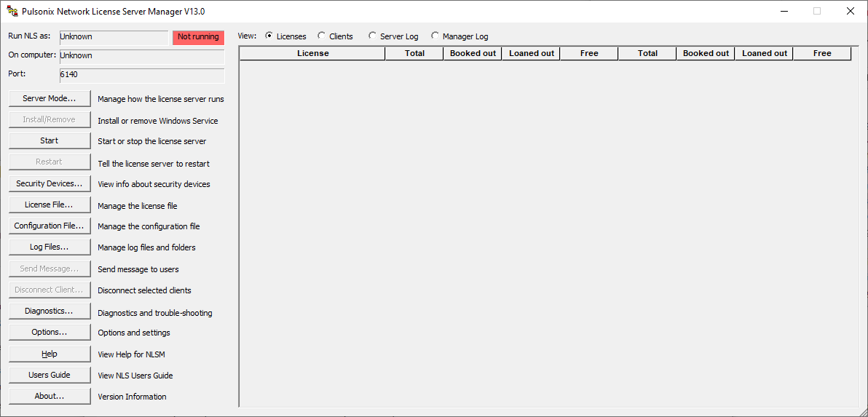Open Security Devices info
This screenshot has height=417, width=868.
pyautogui.click(x=50, y=183)
